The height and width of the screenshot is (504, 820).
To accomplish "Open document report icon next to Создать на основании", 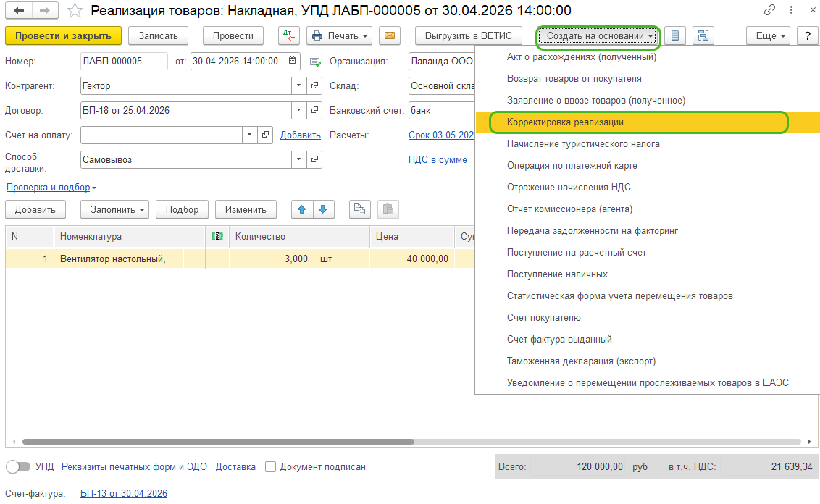I will 675,35.
